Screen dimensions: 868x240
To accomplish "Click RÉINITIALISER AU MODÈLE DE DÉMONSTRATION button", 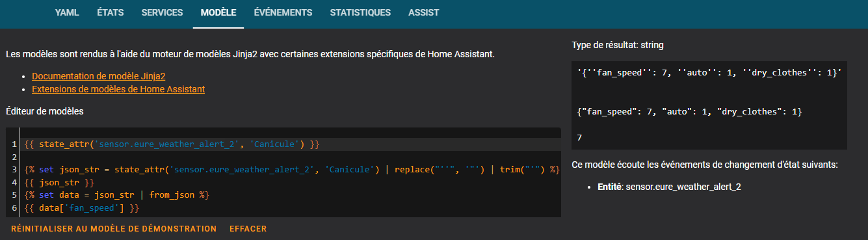I will pyautogui.click(x=114, y=229).
